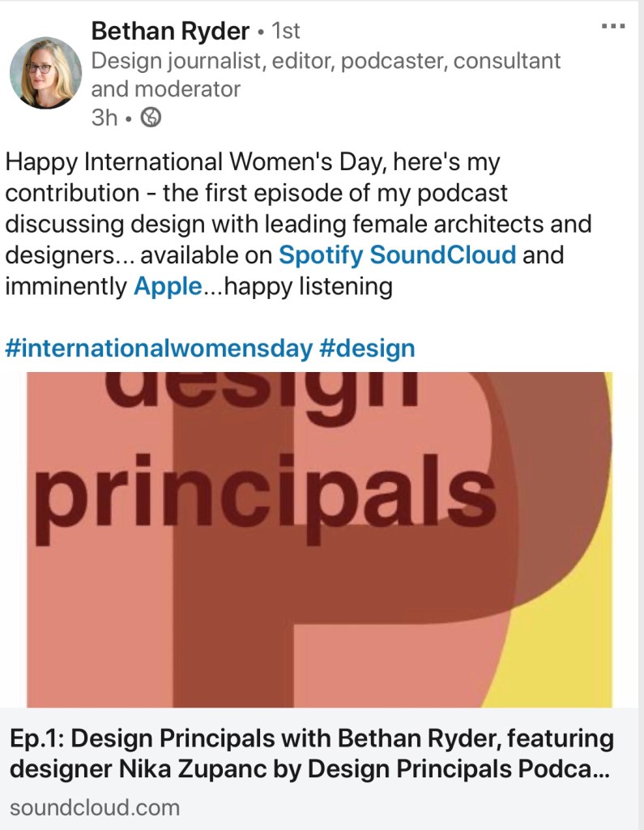
Task: Tap the #internationalwomensday hashtag
Action: pyautogui.click(x=158, y=349)
